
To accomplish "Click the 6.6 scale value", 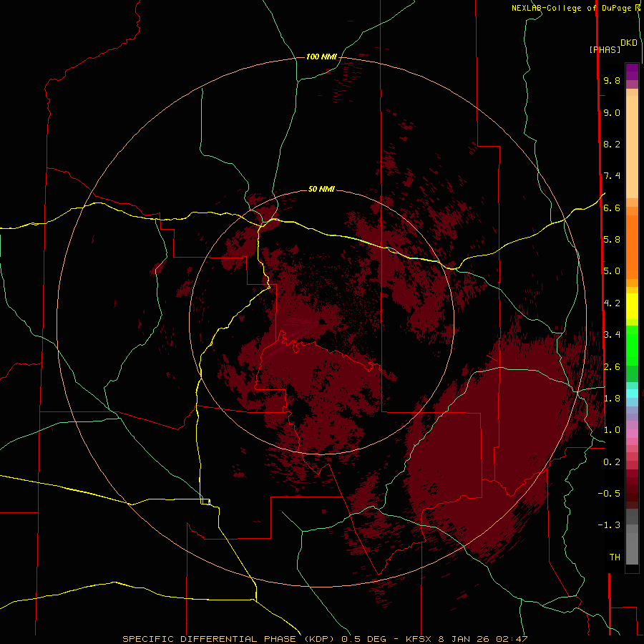I will [x=612, y=208].
